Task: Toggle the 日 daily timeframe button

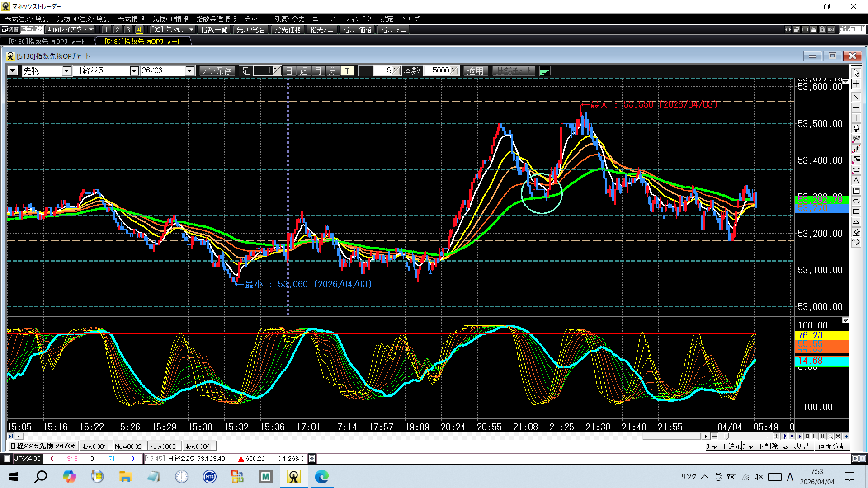Action: [x=289, y=71]
